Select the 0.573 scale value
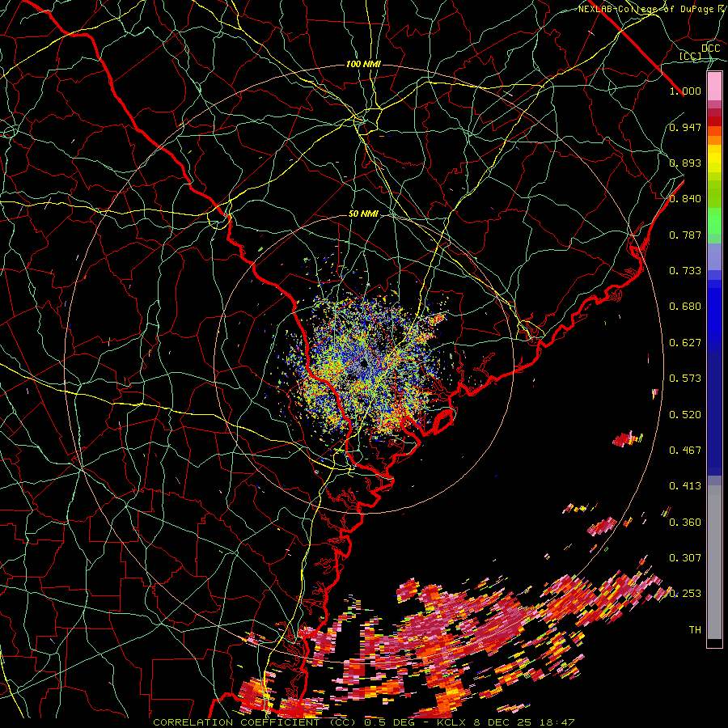Screen dimensions: 728x728 [685, 379]
